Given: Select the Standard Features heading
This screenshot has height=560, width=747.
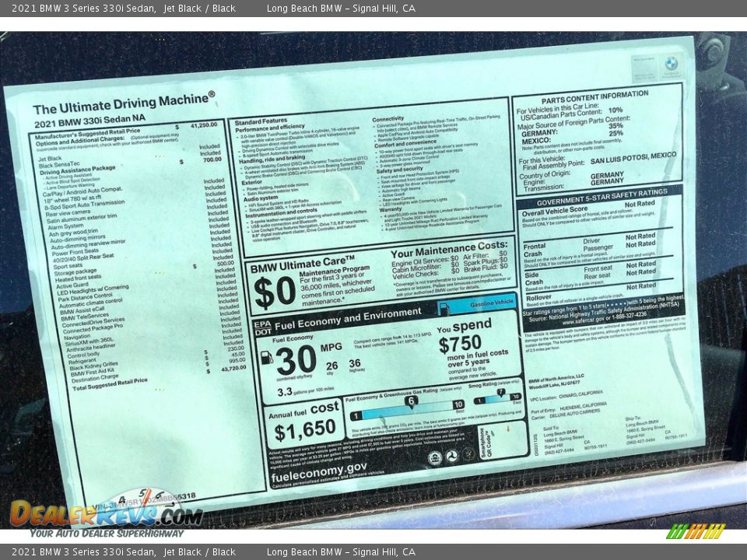Looking at the screenshot, I should pyautogui.click(x=261, y=122).
